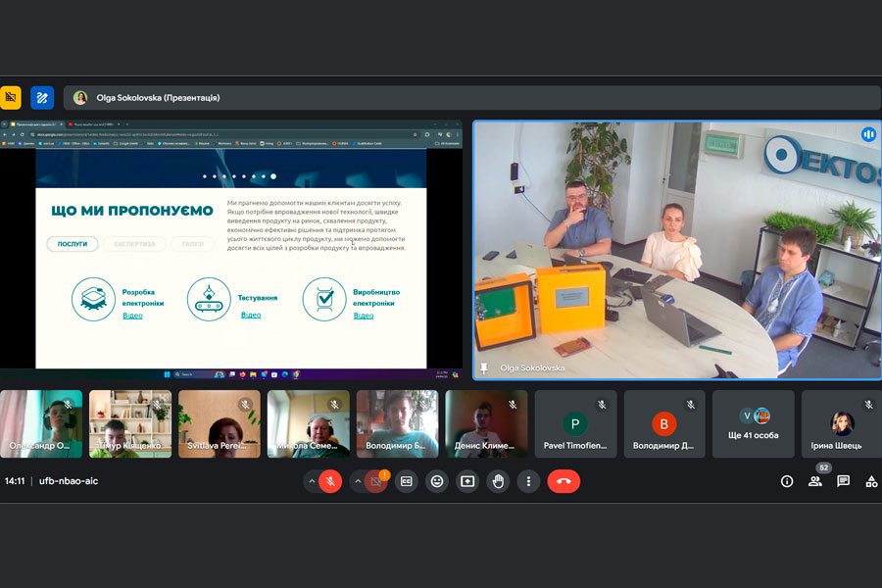This screenshot has height=588, width=882.
Task: Click the blue annotation pen icon
Action: pos(42,98)
